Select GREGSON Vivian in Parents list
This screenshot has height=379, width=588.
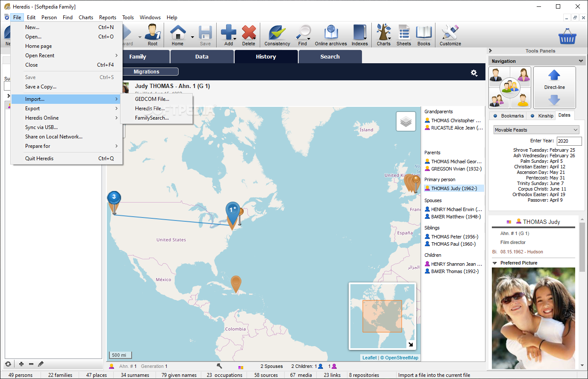coord(453,169)
